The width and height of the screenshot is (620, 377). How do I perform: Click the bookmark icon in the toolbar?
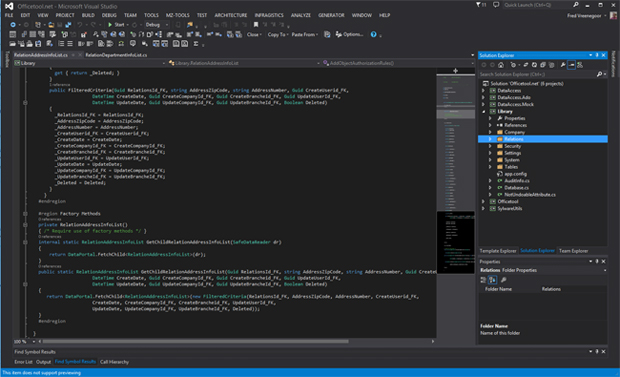(256, 25)
